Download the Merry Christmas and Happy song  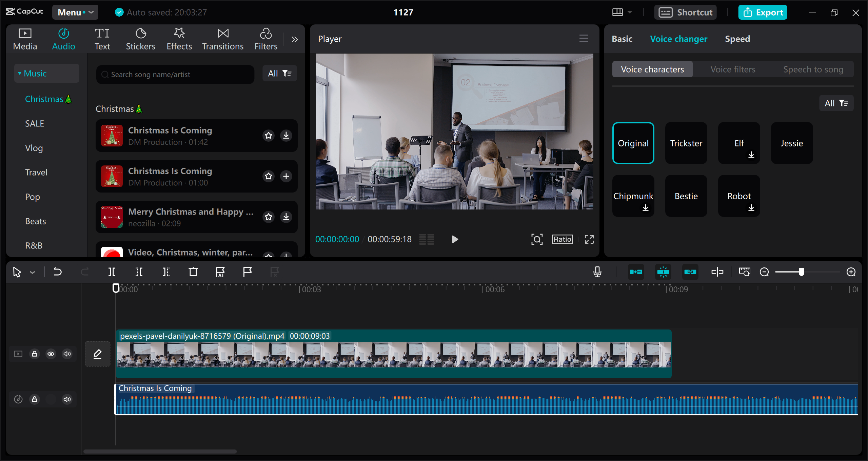(286, 217)
